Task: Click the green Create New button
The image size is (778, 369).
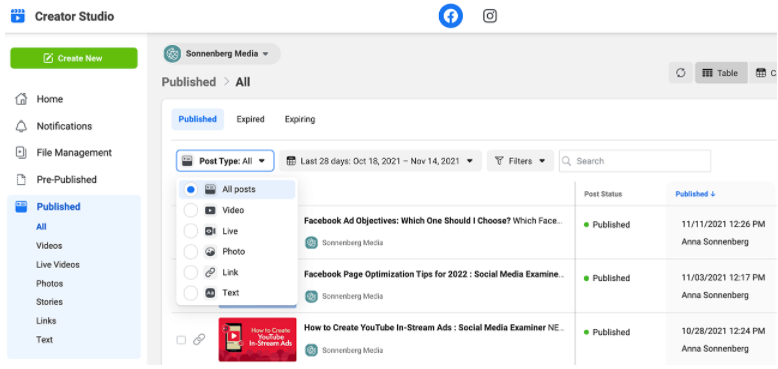Action: 74,58
